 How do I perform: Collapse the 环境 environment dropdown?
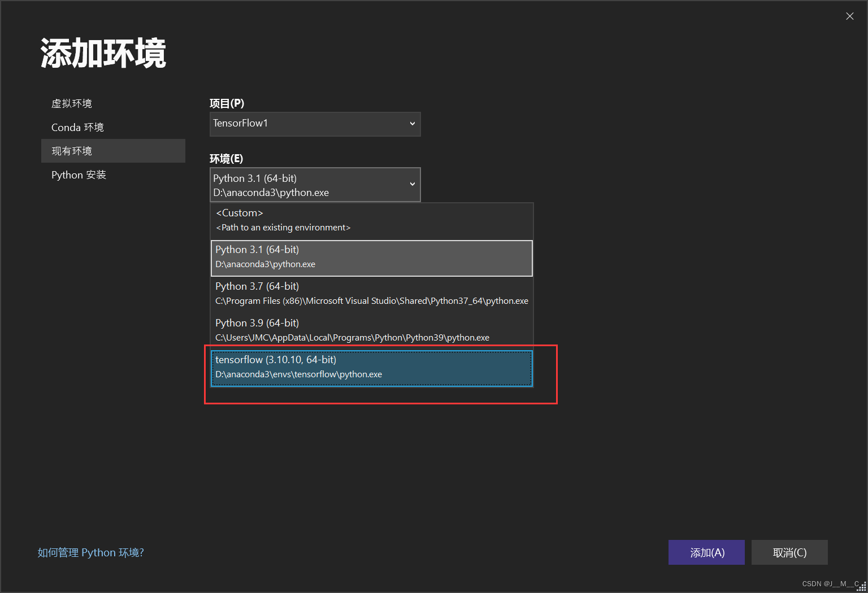tap(315, 185)
